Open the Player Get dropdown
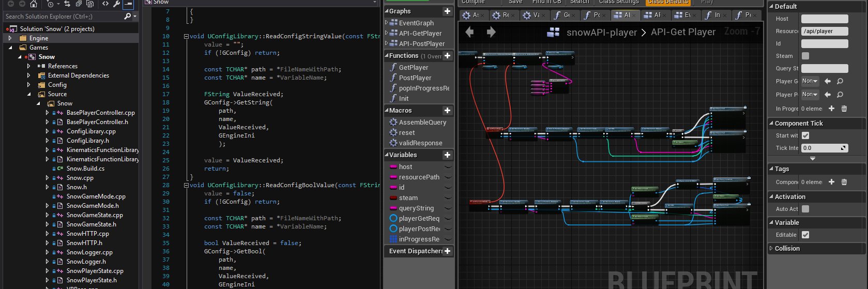 pos(810,81)
